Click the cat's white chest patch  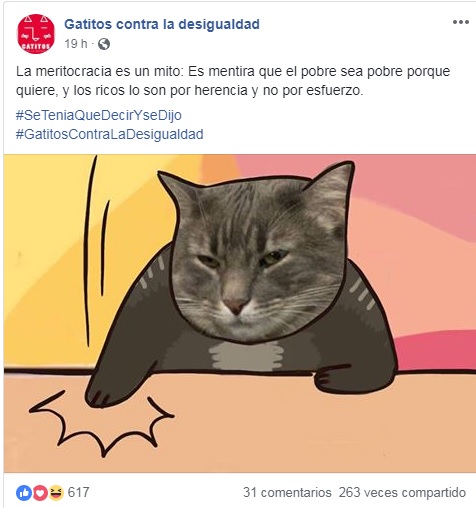[x=246, y=355]
